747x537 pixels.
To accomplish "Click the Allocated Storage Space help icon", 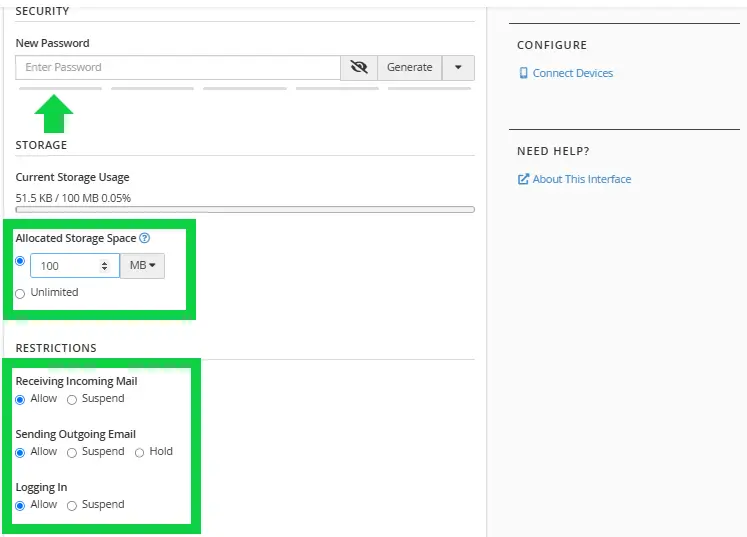I will pos(145,238).
